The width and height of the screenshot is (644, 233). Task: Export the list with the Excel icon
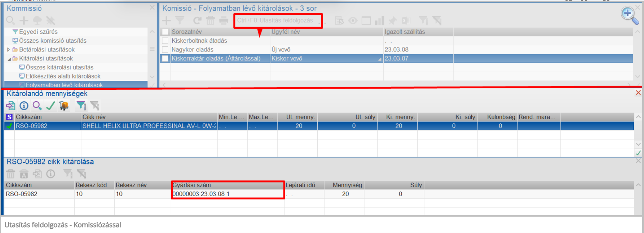click(406, 20)
